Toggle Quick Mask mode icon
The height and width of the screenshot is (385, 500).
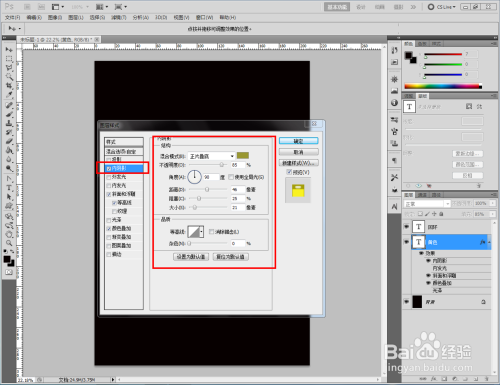tap(9, 273)
